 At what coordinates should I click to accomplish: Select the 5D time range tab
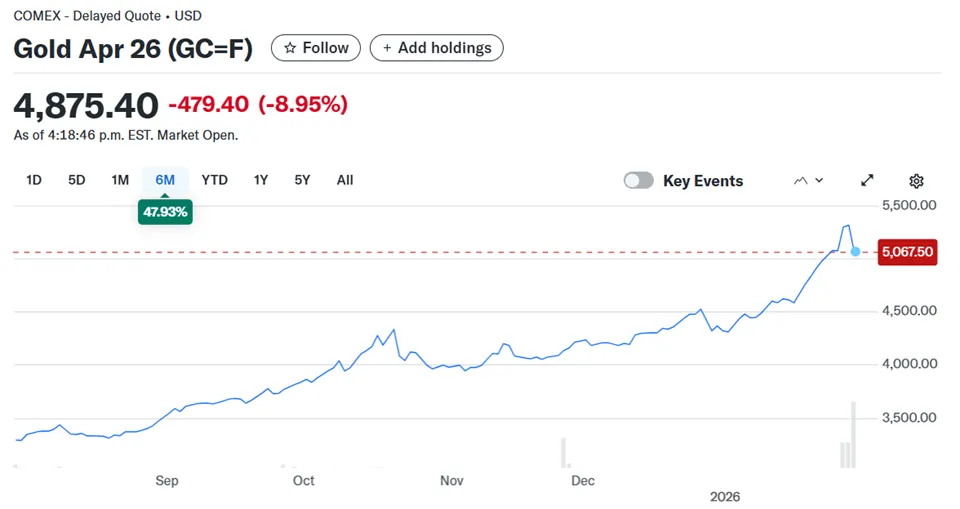77,180
